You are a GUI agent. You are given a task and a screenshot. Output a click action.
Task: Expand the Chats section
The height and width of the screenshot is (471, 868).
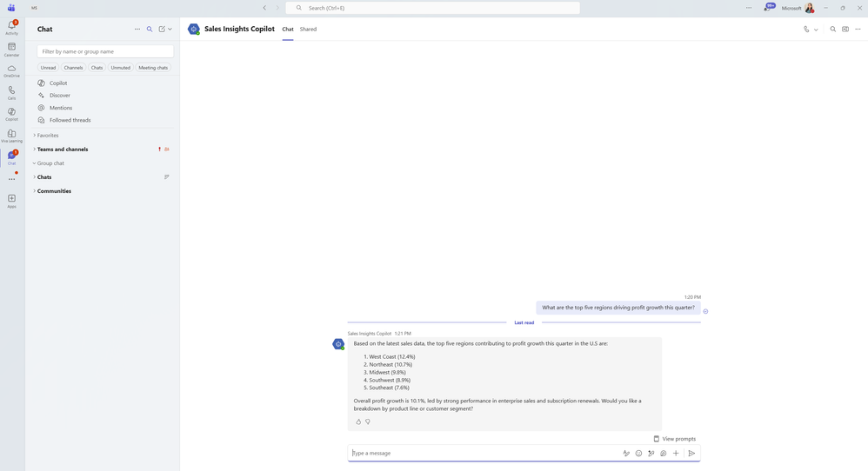click(x=43, y=177)
